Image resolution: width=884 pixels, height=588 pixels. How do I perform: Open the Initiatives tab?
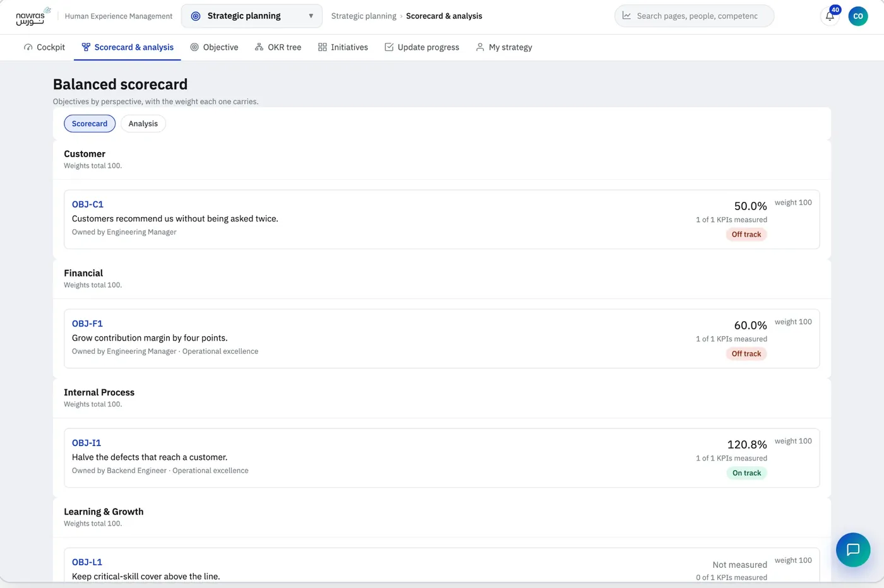point(343,47)
